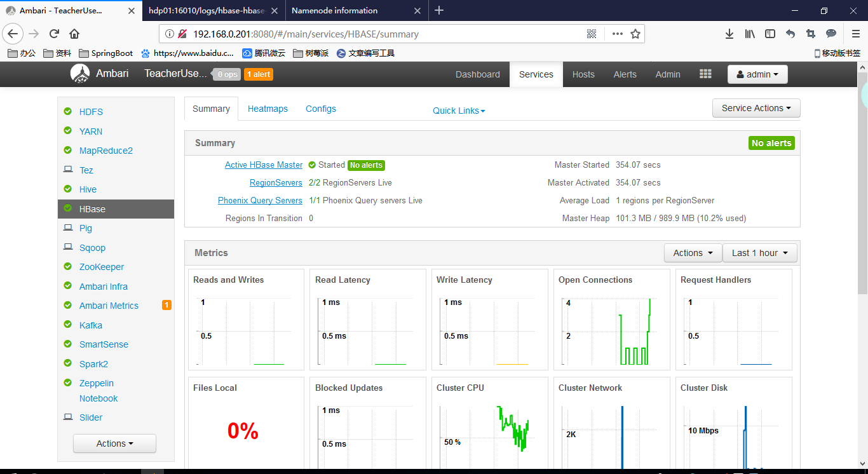The height and width of the screenshot is (474, 868).
Task: Show the library bookshelf icon
Action: pyautogui.click(x=750, y=34)
